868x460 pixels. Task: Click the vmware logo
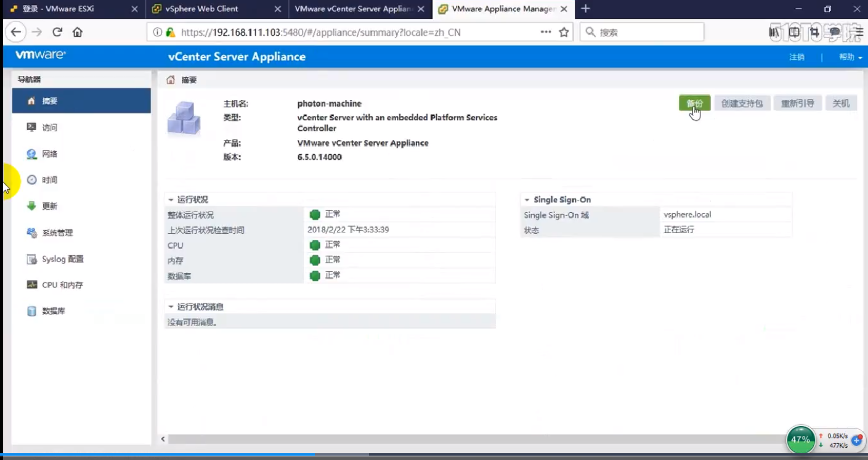click(x=41, y=55)
